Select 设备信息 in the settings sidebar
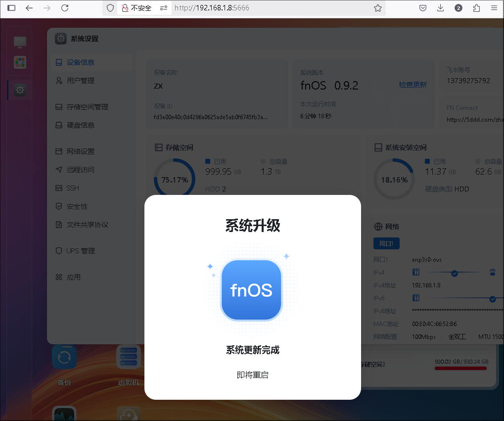 pos(92,62)
